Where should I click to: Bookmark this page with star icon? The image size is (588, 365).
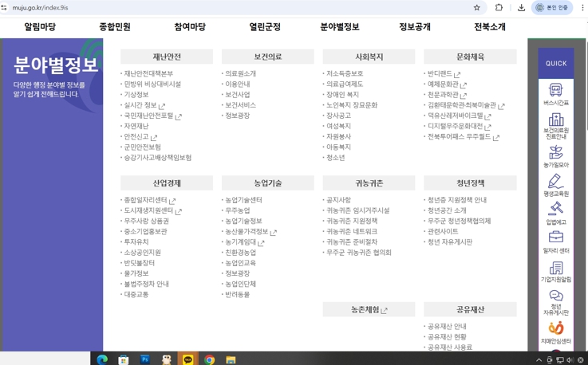477,8
